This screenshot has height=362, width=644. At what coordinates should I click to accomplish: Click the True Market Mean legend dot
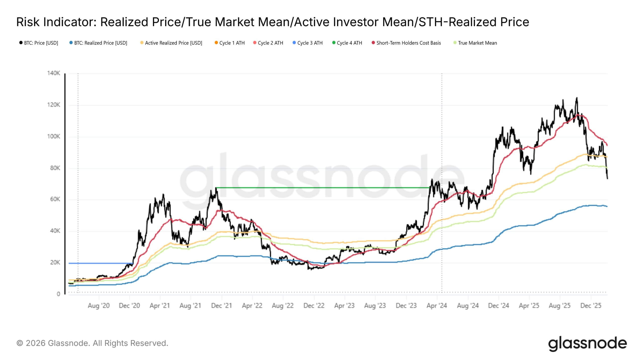pyautogui.click(x=455, y=43)
